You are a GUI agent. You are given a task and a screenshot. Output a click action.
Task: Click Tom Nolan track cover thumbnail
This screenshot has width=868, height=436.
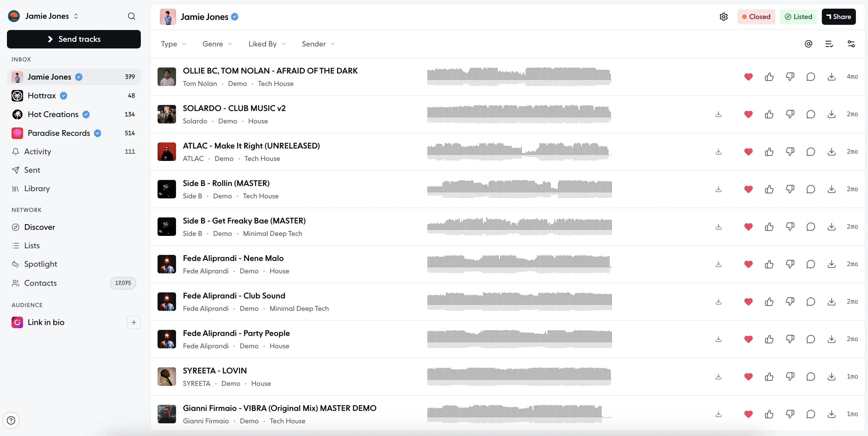tap(167, 77)
